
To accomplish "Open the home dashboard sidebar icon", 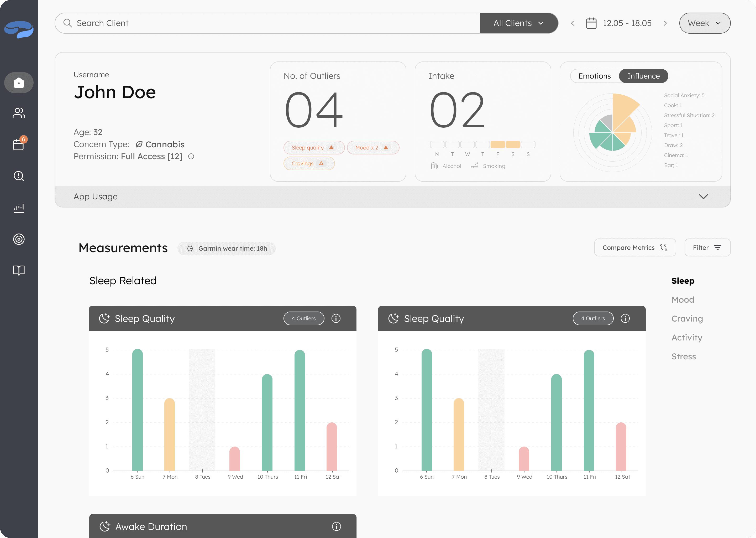I will coord(19,82).
